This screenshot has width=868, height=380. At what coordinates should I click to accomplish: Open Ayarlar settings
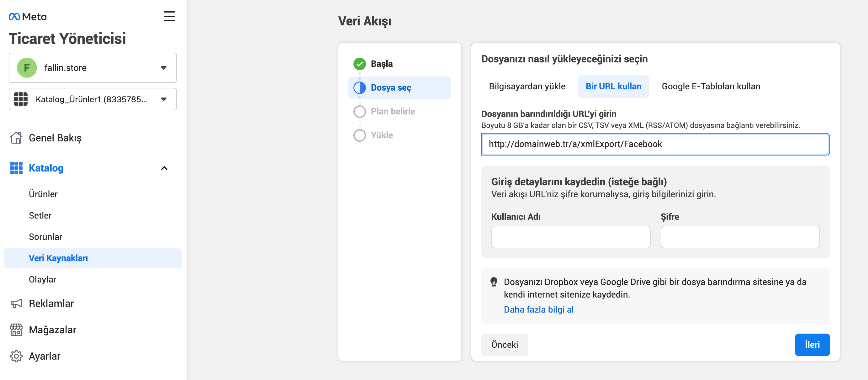pyautogui.click(x=45, y=356)
